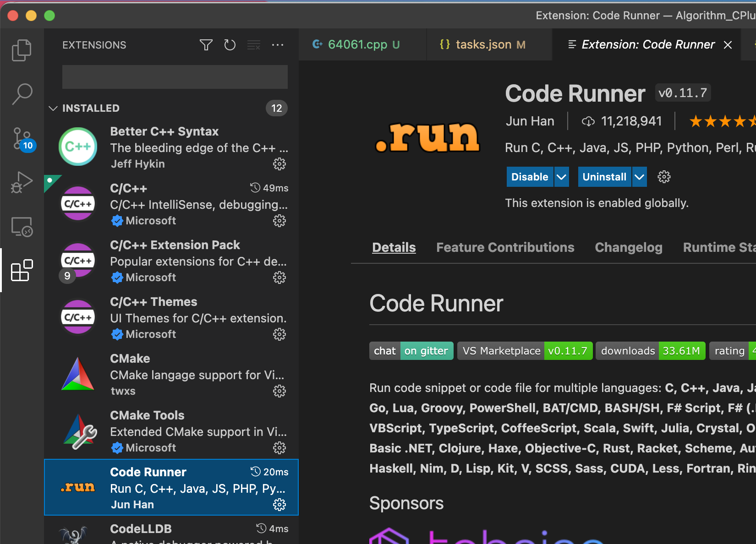Click the chat on gitter badge
Viewport: 756px width, 544px height.
coord(411,351)
